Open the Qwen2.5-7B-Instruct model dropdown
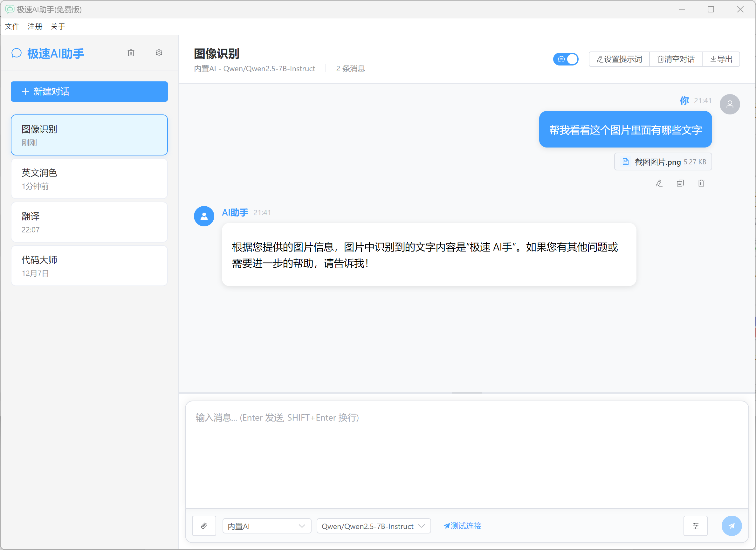The width and height of the screenshot is (756, 550). 373,526
